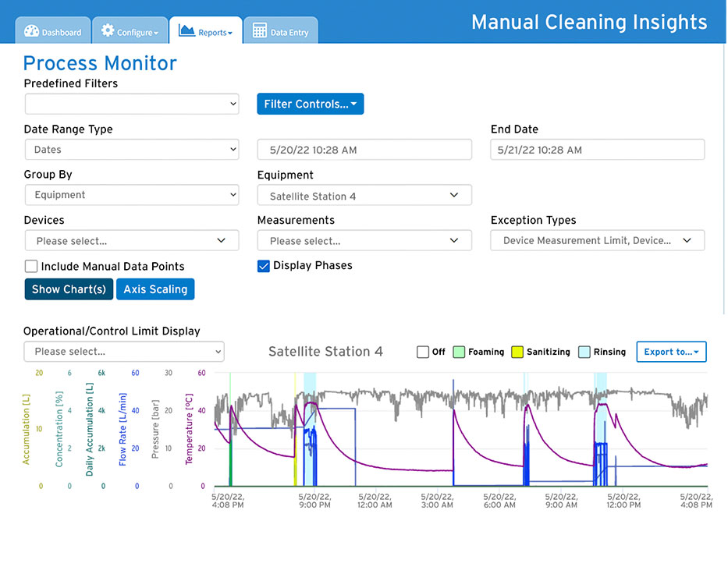Expand the Group By dropdown
Image resolution: width=728 pixels, height=588 pixels.
[131, 195]
